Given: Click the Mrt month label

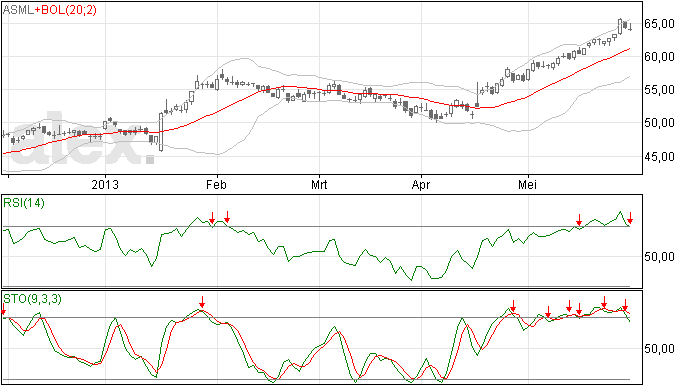Looking at the screenshot, I should pyautogui.click(x=319, y=184).
